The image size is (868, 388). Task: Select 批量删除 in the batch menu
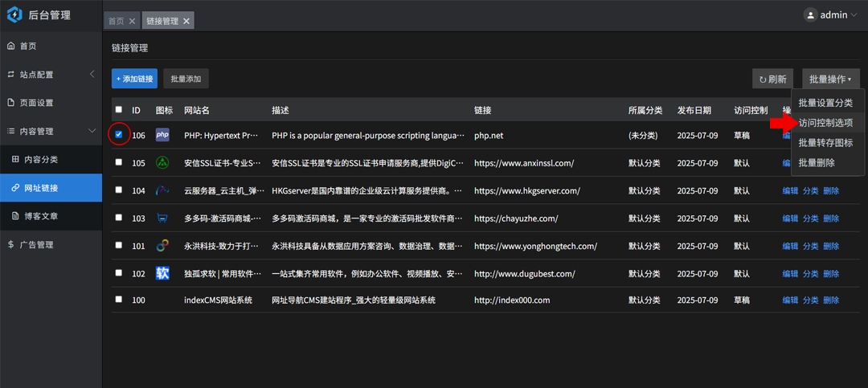[x=817, y=163]
